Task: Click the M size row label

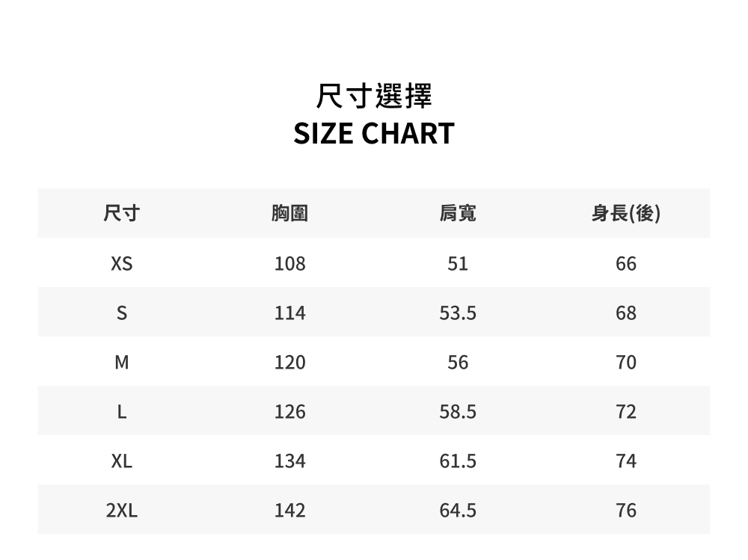Action: pos(122,363)
